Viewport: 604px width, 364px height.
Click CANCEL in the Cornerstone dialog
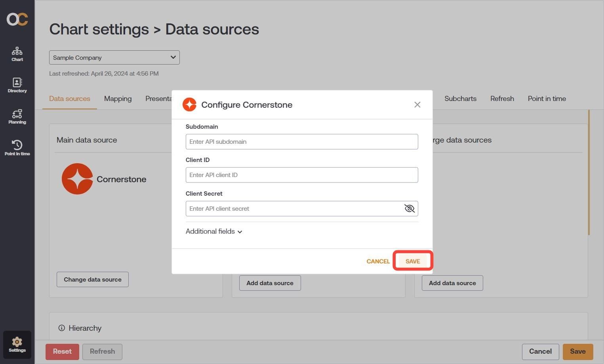(x=378, y=261)
